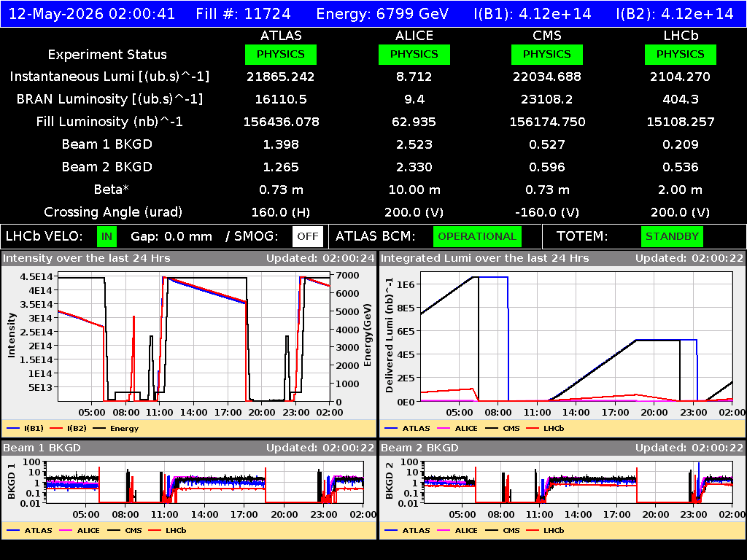Click the 'Crossing Angle (urad)' row label

(113, 212)
